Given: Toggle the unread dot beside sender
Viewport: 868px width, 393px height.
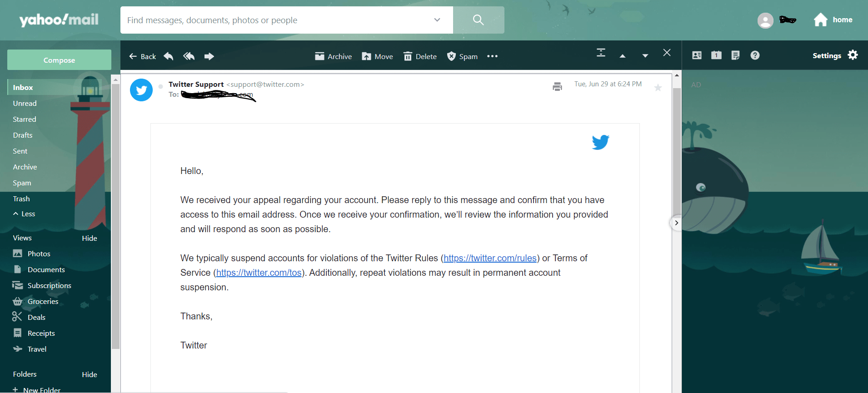Looking at the screenshot, I should point(161,86).
